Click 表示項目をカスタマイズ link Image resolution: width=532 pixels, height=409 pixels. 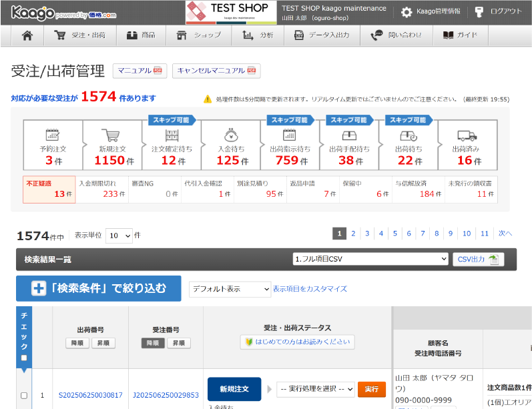(x=310, y=289)
